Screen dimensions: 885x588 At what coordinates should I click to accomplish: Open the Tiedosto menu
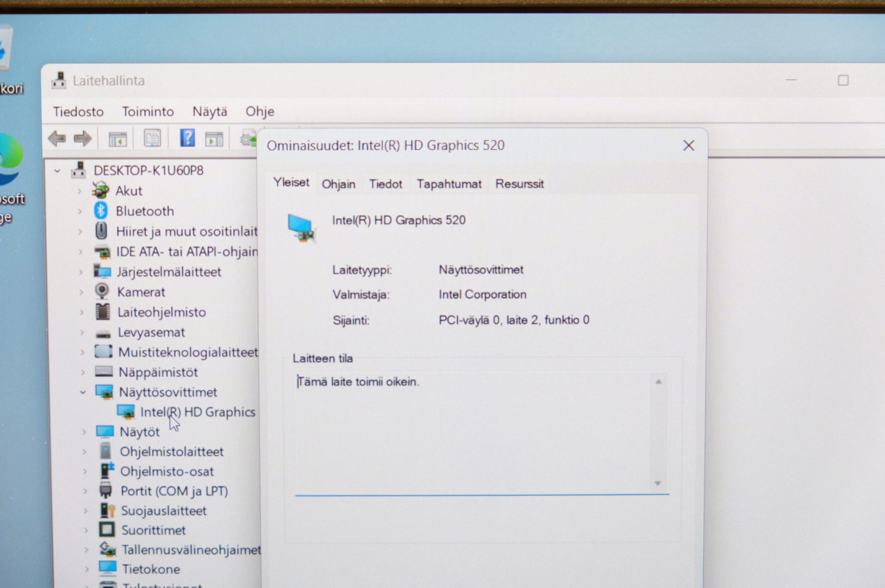point(78,112)
